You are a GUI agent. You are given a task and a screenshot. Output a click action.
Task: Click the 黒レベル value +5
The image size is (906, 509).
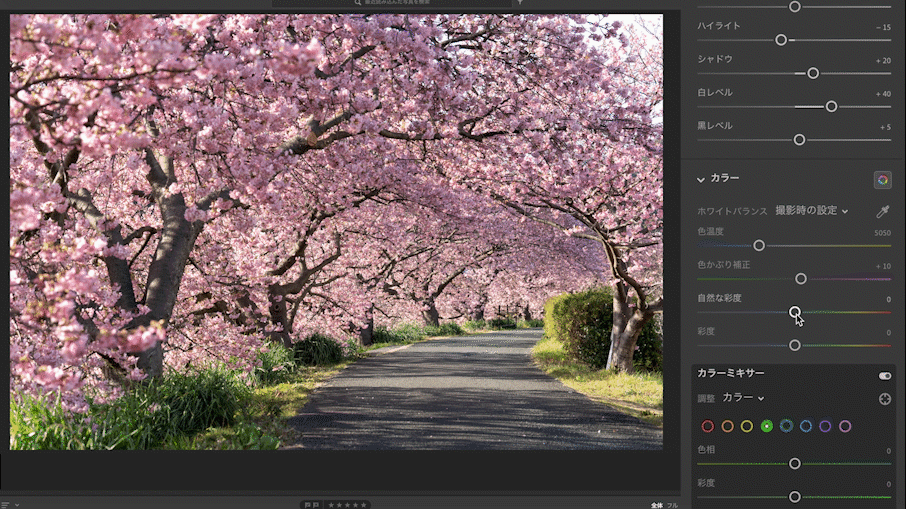(x=885, y=127)
